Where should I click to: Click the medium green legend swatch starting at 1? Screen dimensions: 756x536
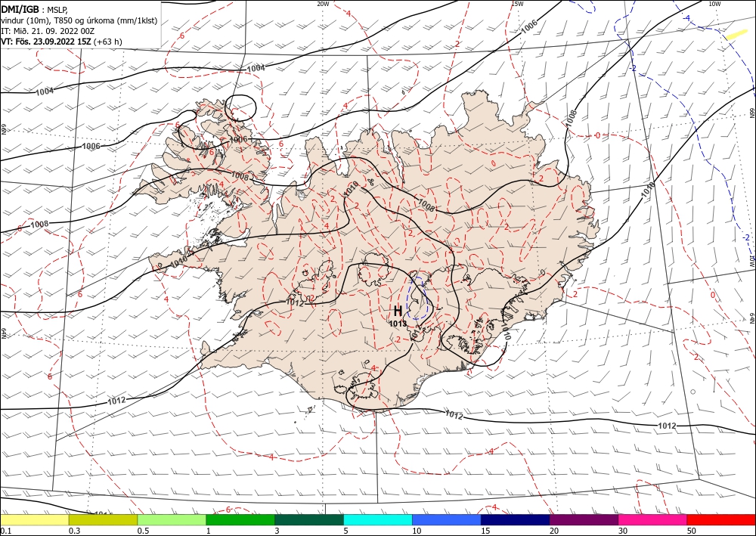tap(240, 519)
